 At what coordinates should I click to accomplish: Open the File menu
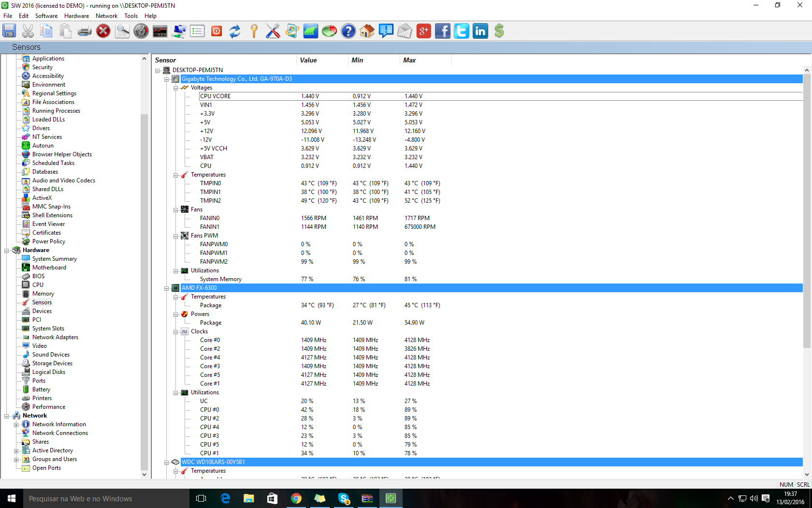coord(8,16)
